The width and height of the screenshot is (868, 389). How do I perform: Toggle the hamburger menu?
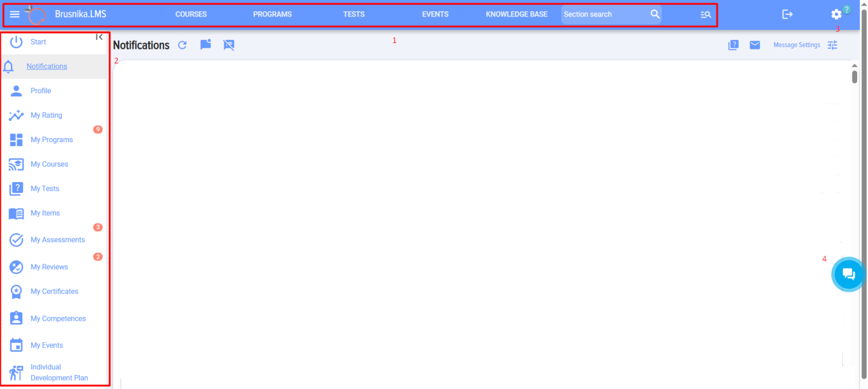click(14, 14)
